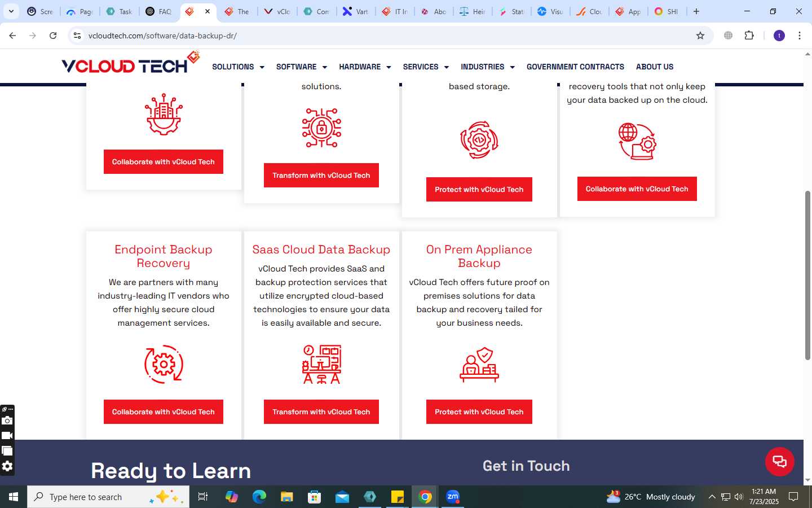Image resolution: width=812 pixels, height=508 pixels.
Task: Click the vCloud Tech logo
Action: click(131, 63)
